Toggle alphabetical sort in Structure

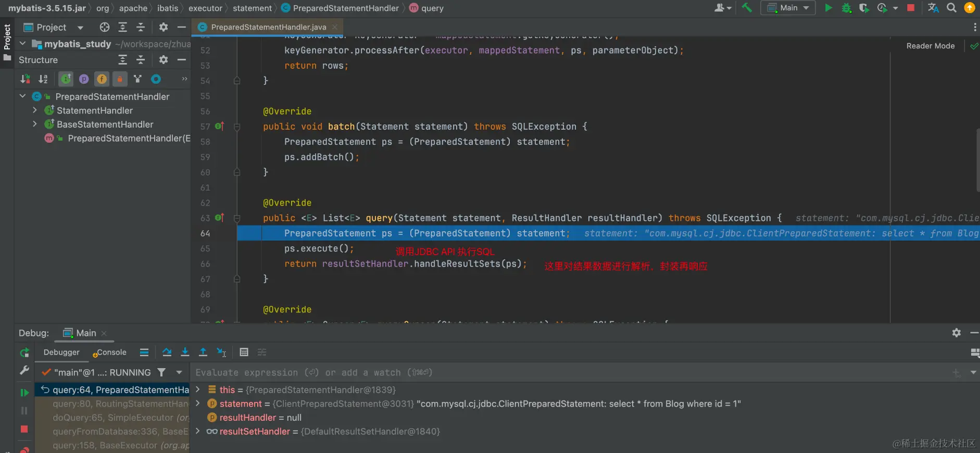[x=43, y=79]
